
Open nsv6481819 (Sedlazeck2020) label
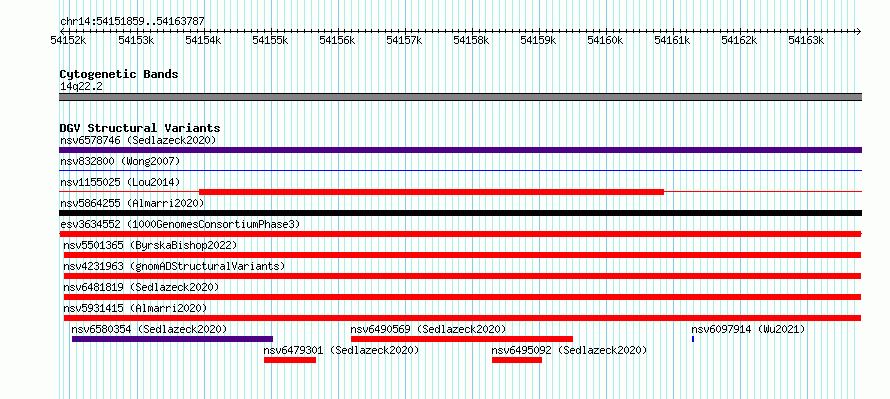tap(141, 287)
